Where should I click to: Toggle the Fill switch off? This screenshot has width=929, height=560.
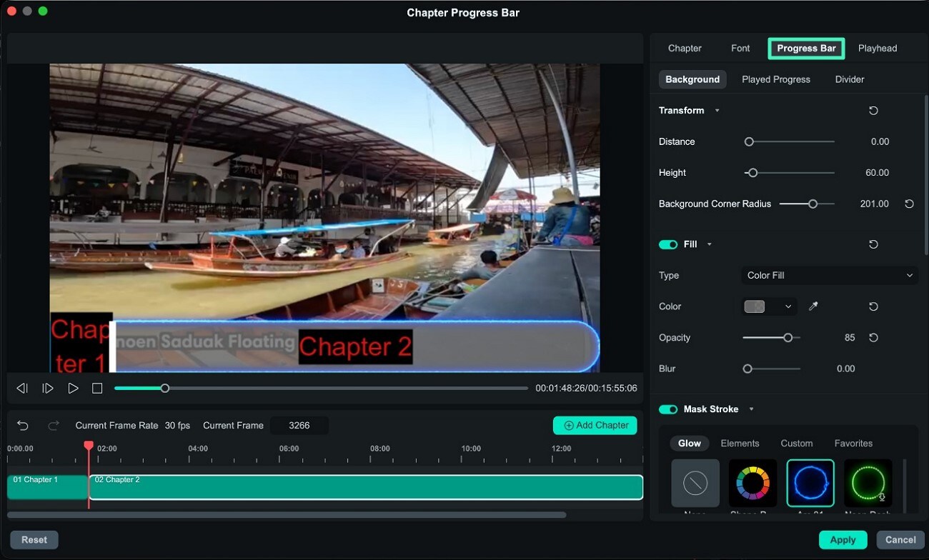(x=668, y=244)
